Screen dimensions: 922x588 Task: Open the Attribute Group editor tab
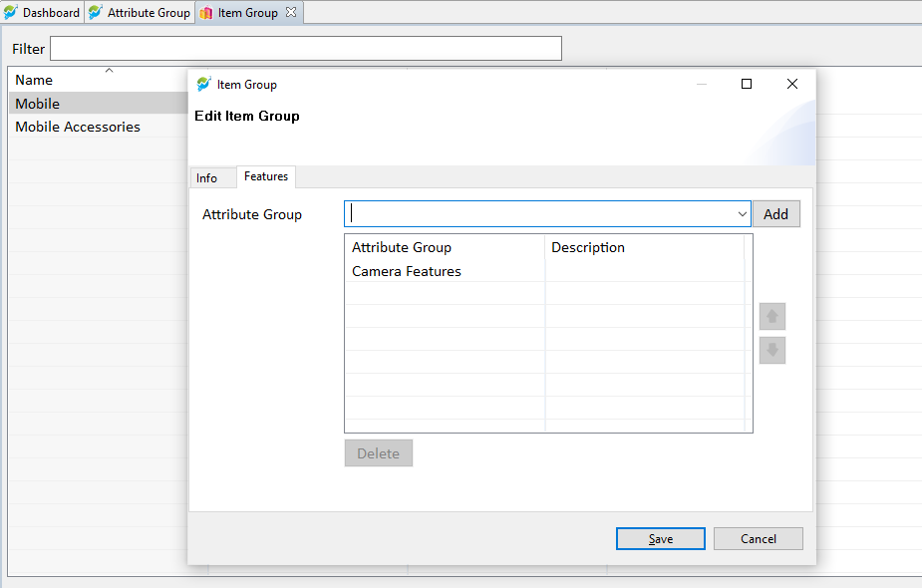[x=149, y=12]
